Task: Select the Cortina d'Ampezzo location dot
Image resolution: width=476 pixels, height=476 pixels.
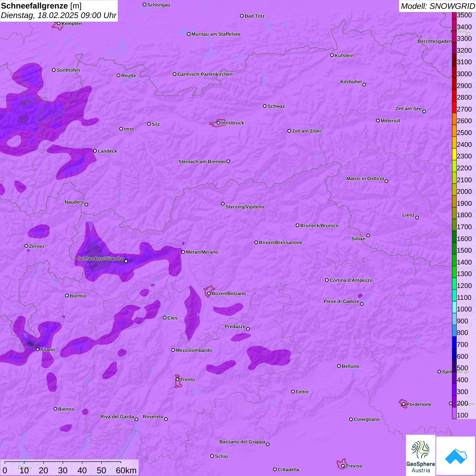Action: (x=327, y=280)
